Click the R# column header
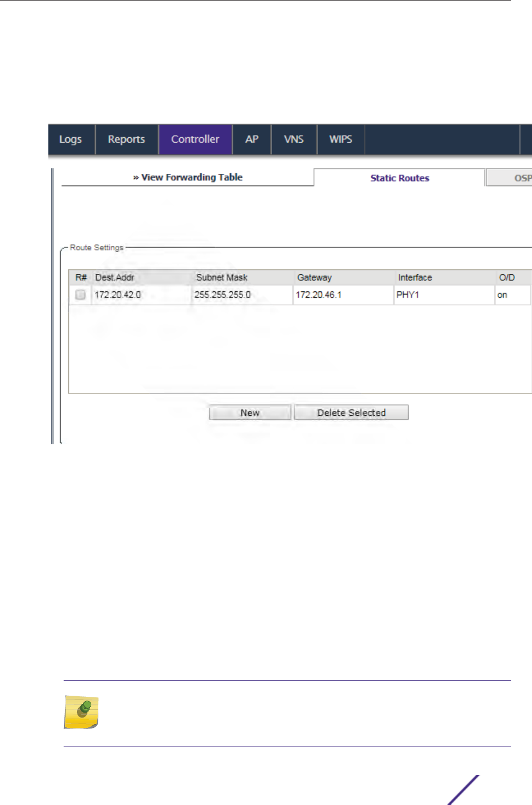This screenshot has width=532, height=805. (x=81, y=277)
